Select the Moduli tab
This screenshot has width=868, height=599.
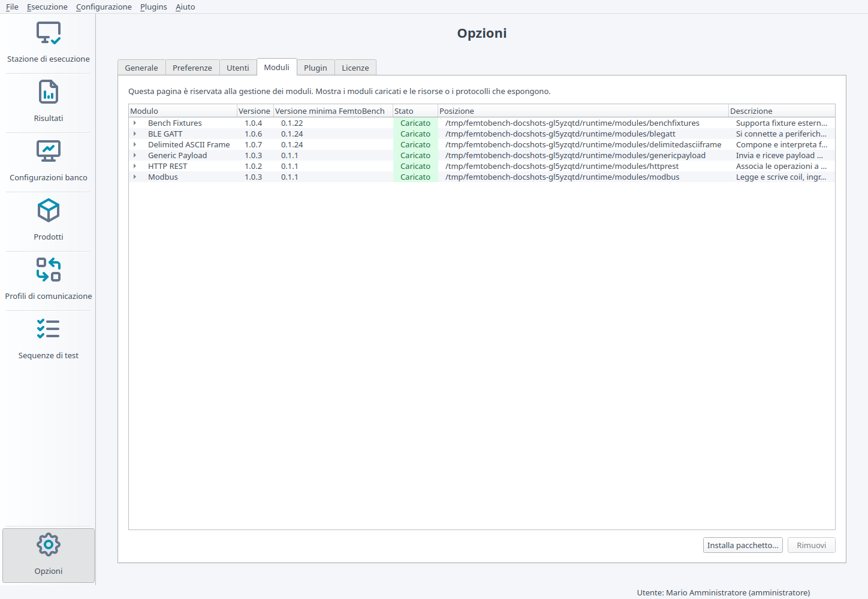[x=277, y=67]
